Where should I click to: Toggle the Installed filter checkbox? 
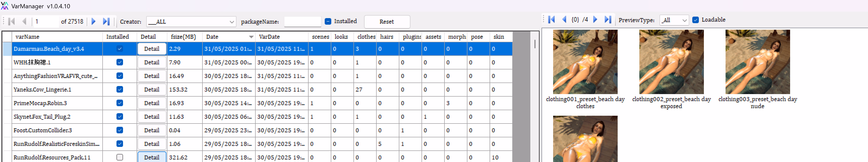point(328,21)
